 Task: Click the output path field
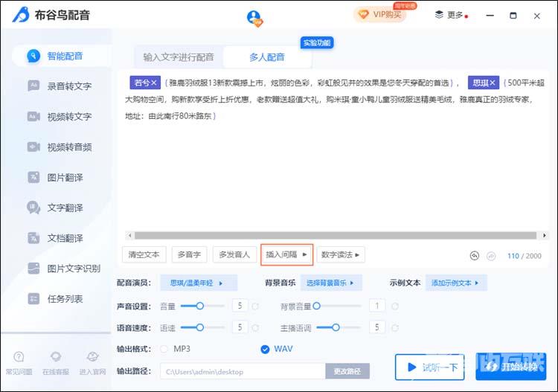(x=243, y=372)
